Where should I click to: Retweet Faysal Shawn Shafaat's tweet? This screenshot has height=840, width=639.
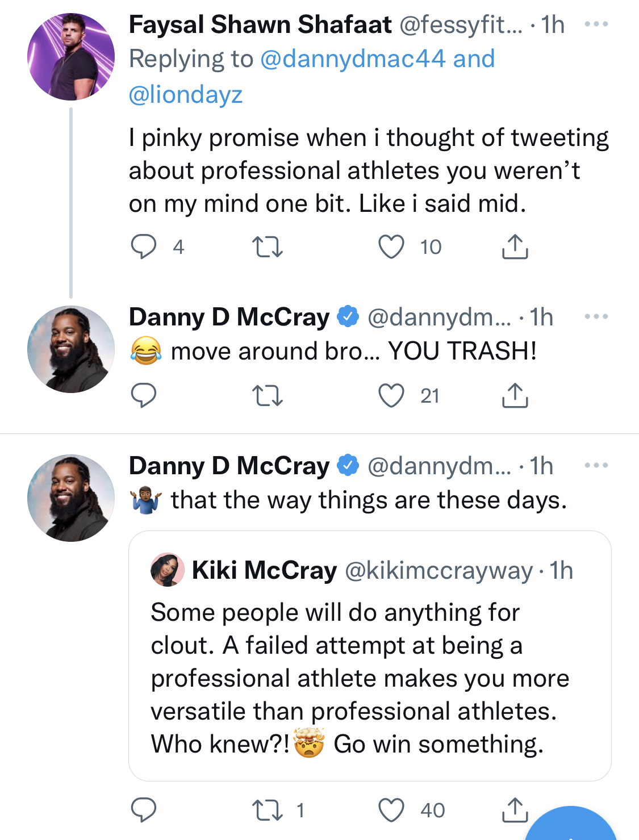267,247
